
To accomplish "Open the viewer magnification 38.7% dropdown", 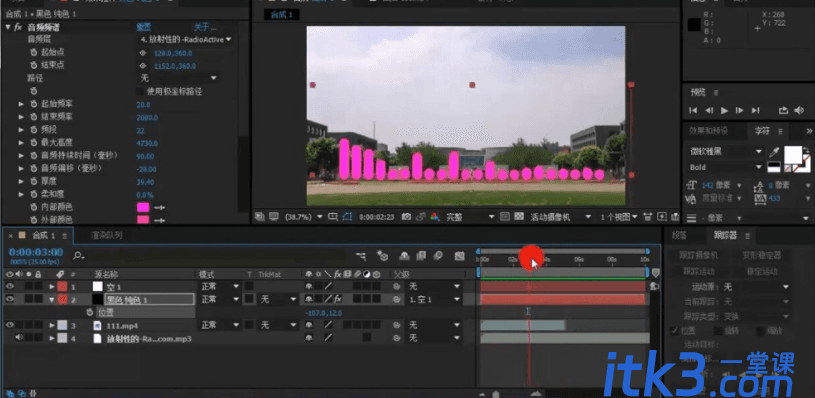I will (304, 217).
